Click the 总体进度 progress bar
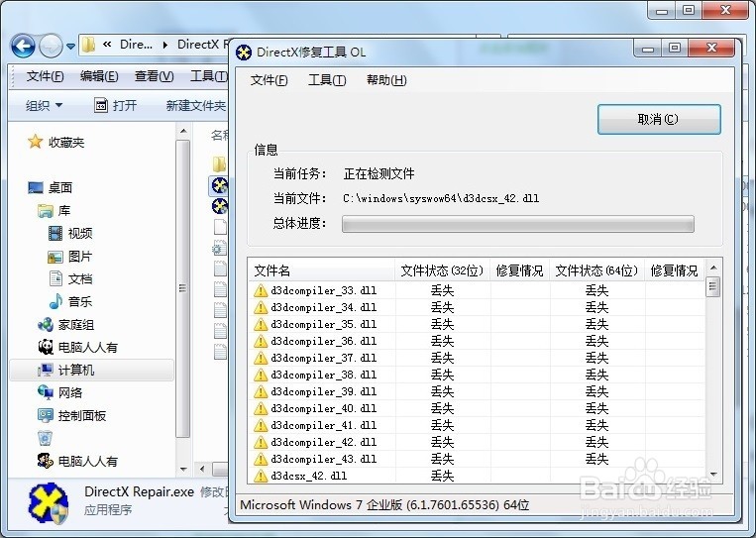 [x=518, y=224]
